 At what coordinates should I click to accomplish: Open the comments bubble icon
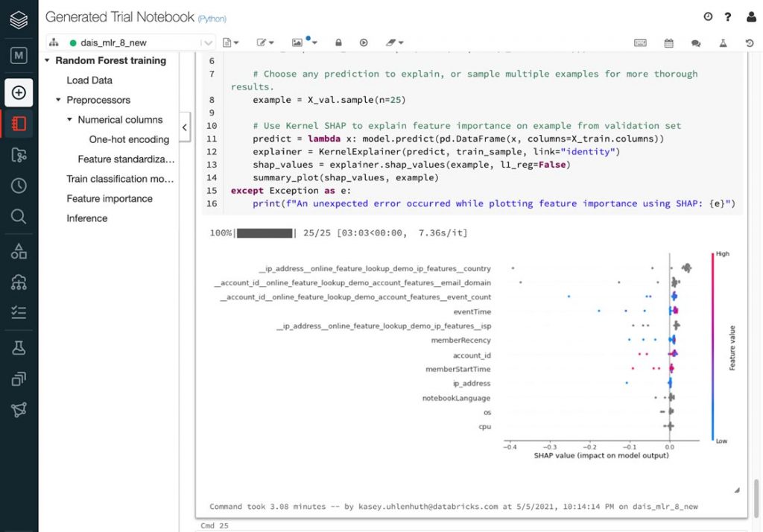pos(695,43)
